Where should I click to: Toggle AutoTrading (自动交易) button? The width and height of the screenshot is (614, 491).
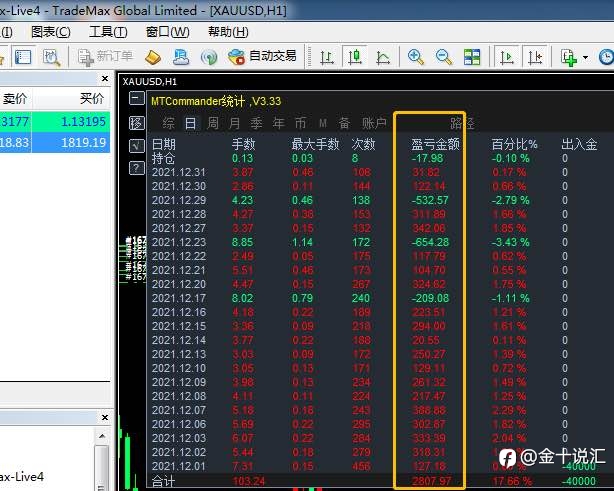pos(262,57)
